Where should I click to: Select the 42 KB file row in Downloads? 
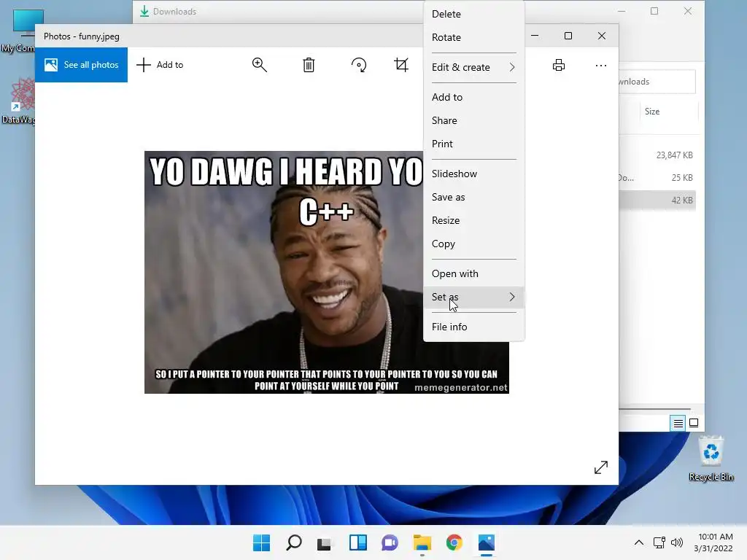click(657, 201)
